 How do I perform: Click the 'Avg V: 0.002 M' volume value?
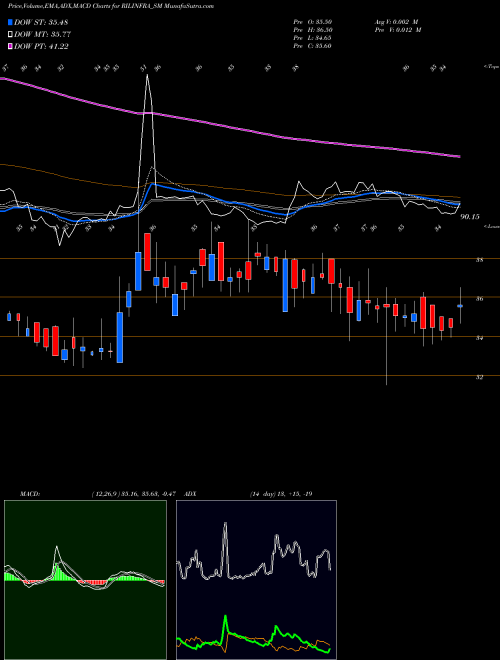coord(398,21)
